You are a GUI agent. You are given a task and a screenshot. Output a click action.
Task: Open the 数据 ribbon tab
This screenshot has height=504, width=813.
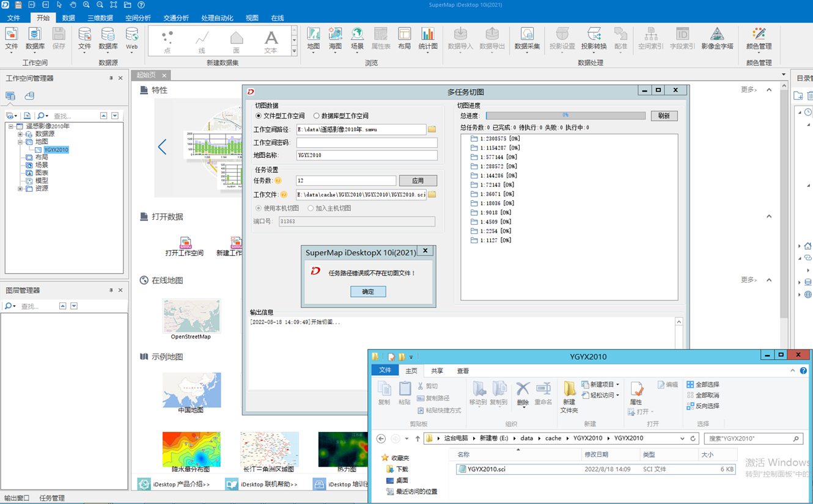tap(68, 18)
